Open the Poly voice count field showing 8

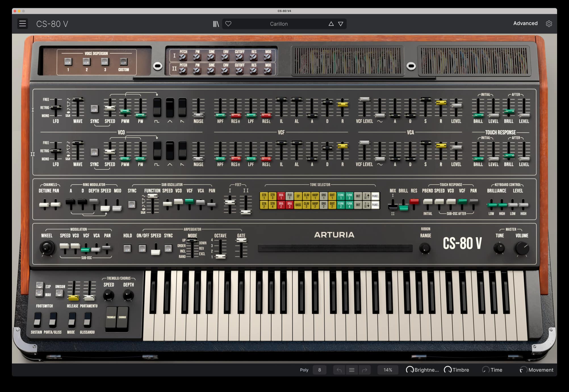319,370
